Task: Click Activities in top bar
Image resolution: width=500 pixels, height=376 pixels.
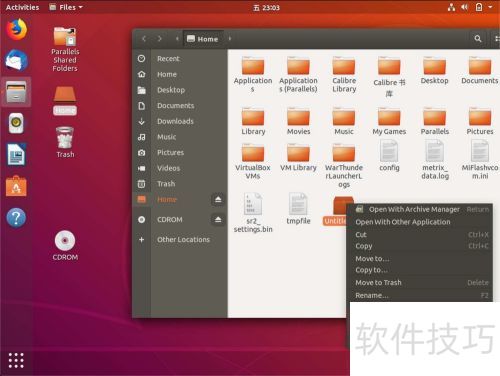Action: (x=22, y=7)
